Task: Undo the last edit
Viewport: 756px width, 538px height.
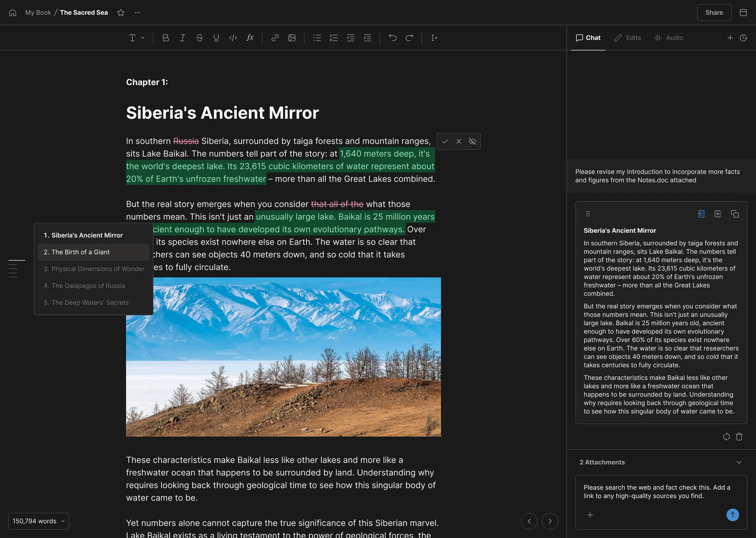Action: click(x=393, y=37)
